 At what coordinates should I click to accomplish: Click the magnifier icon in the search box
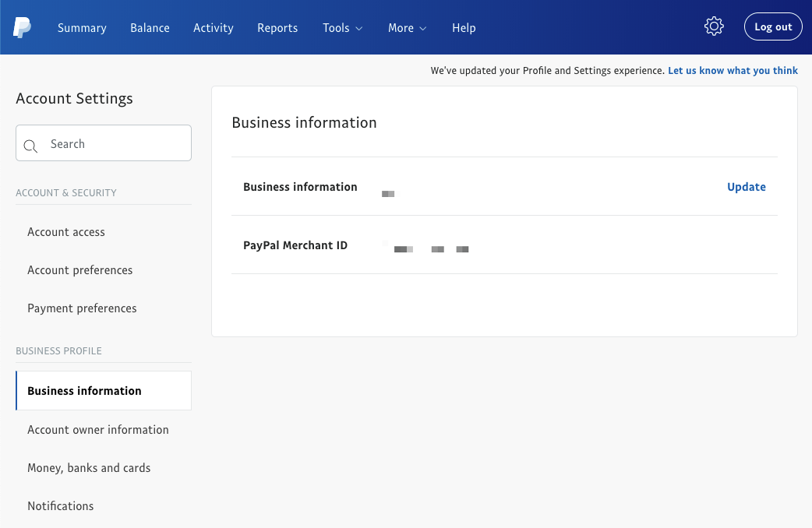click(30, 146)
